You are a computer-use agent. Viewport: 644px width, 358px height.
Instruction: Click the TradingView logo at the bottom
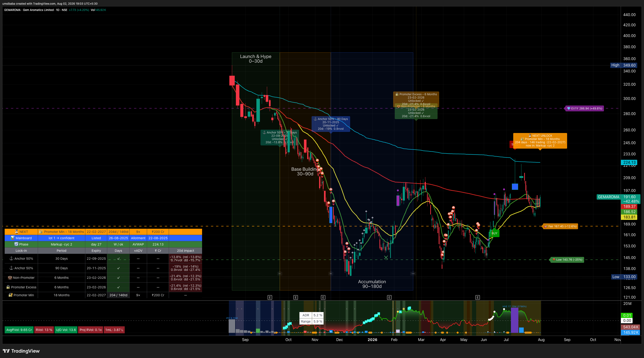(x=21, y=351)
